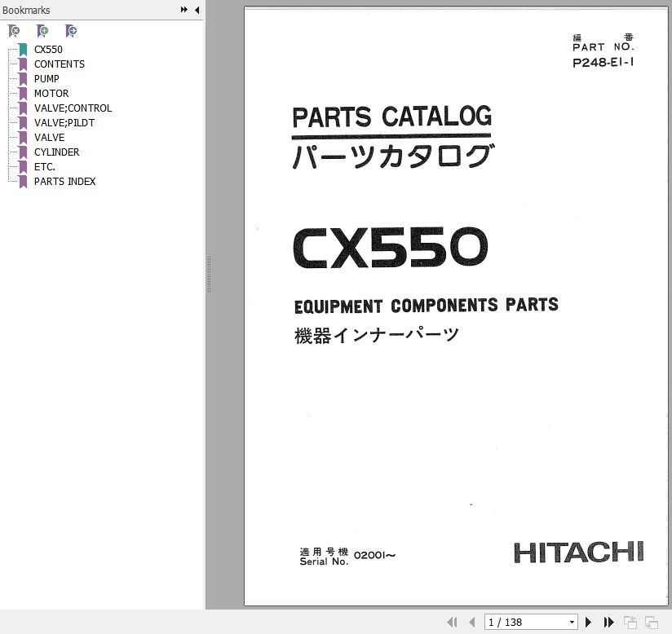Viewport: 672px width, 634px height.
Task: Click the previous view icon
Action: point(630,622)
